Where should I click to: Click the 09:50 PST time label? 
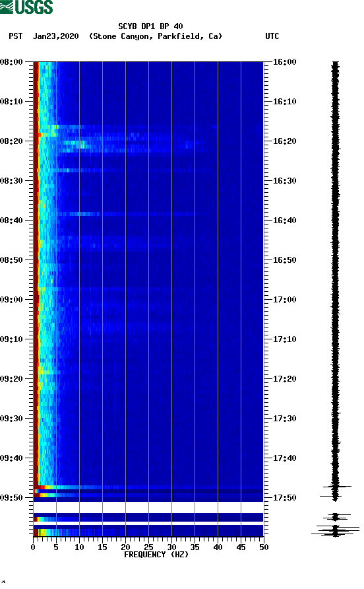(x=11, y=498)
